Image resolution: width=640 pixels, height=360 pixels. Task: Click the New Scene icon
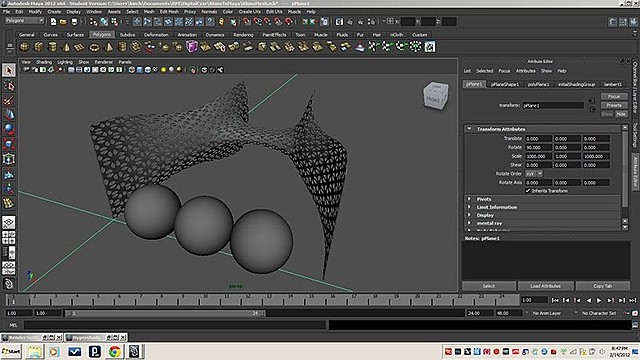(53, 22)
